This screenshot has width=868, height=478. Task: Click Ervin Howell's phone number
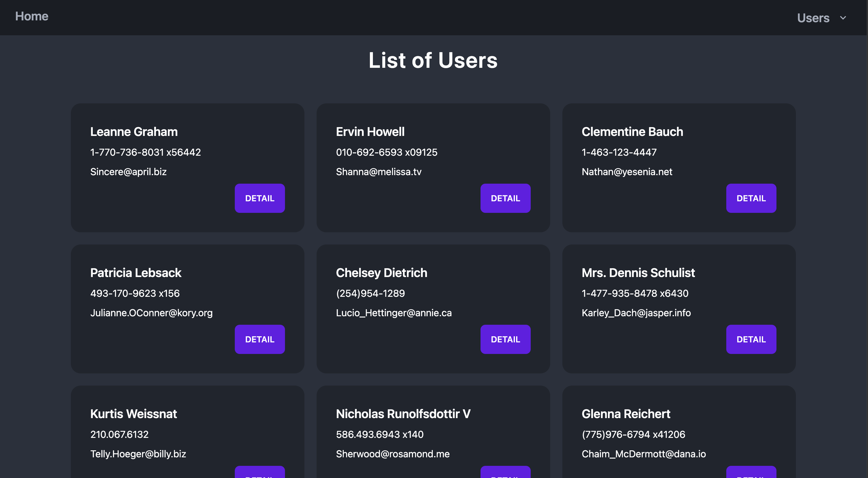(387, 152)
